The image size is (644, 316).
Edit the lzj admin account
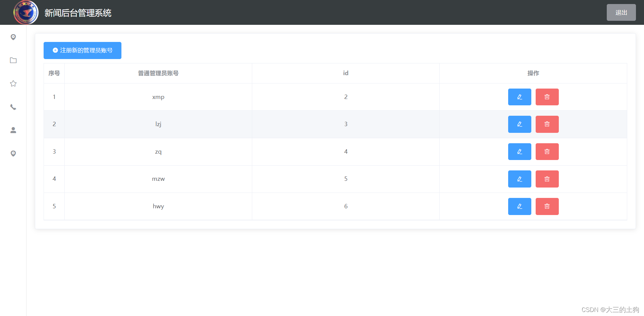click(x=519, y=124)
